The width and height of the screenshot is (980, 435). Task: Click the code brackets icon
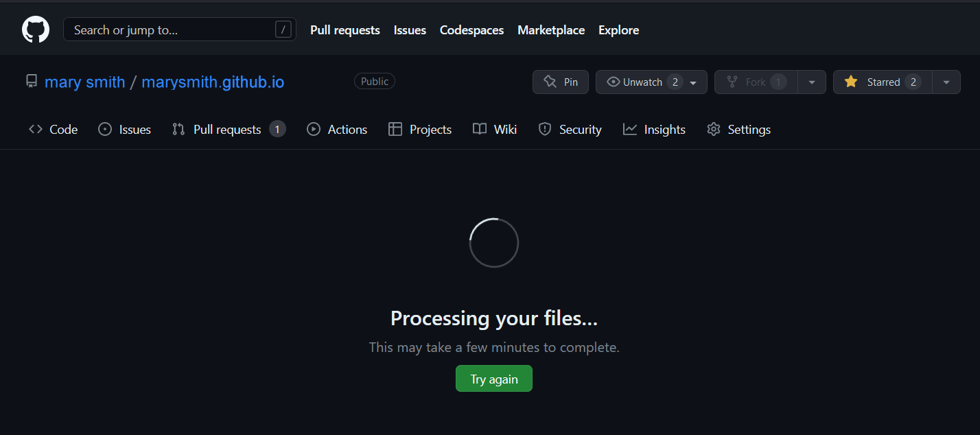[x=35, y=130]
